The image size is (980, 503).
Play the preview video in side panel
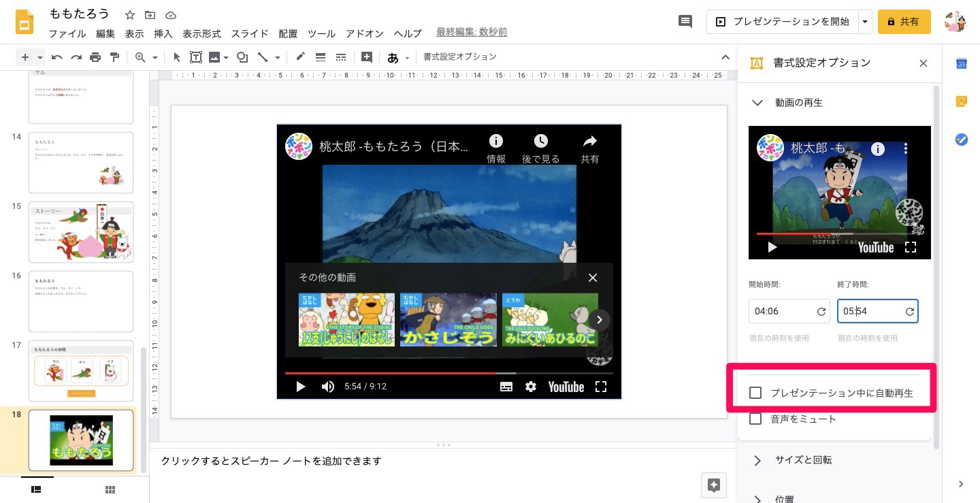pyautogui.click(x=772, y=247)
